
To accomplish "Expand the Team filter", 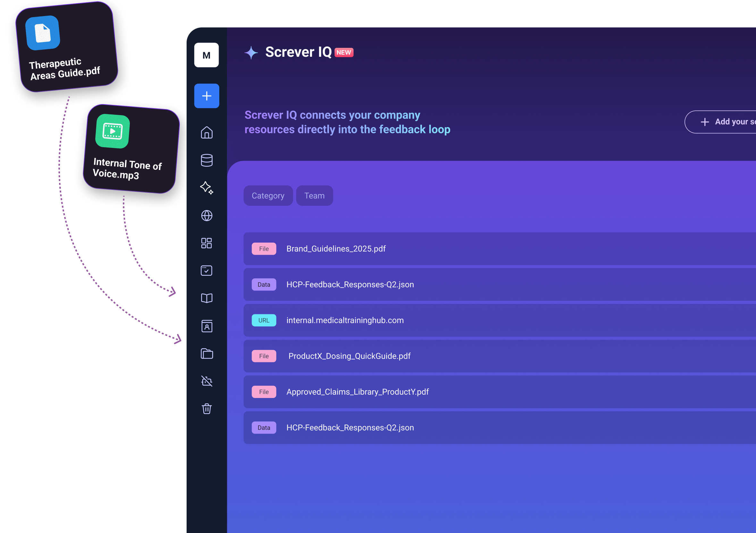I will [315, 196].
